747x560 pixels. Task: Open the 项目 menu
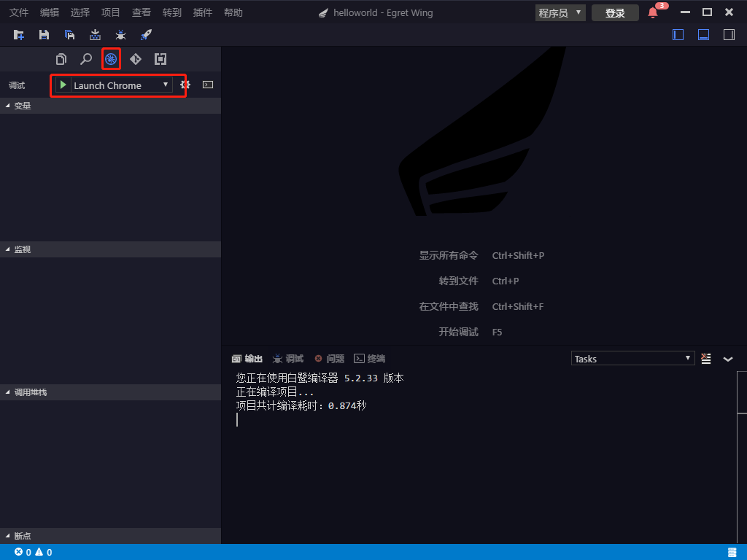[111, 13]
